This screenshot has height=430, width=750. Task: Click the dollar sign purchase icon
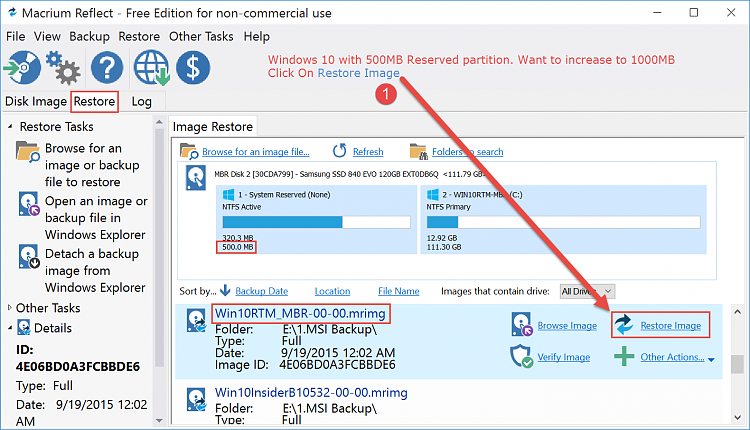click(x=193, y=67)
